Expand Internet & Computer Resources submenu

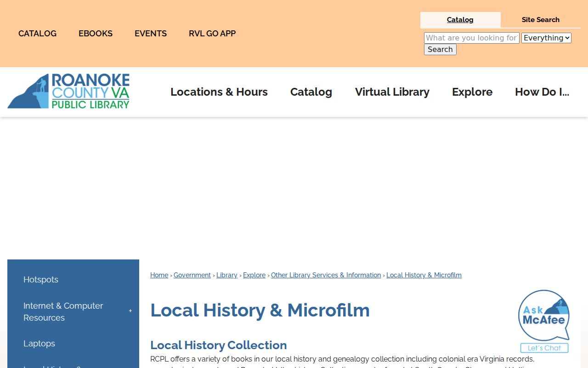tap(130, 311)
